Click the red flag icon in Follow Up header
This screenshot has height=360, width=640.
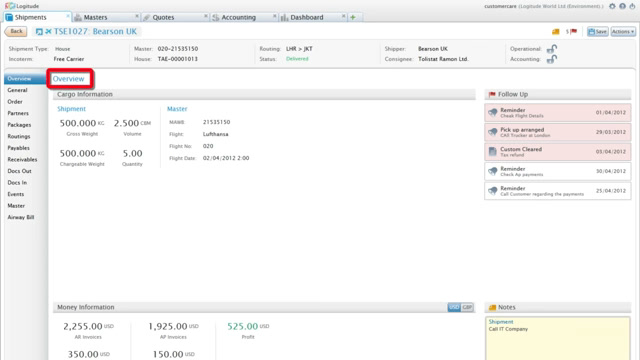(492, 94)
